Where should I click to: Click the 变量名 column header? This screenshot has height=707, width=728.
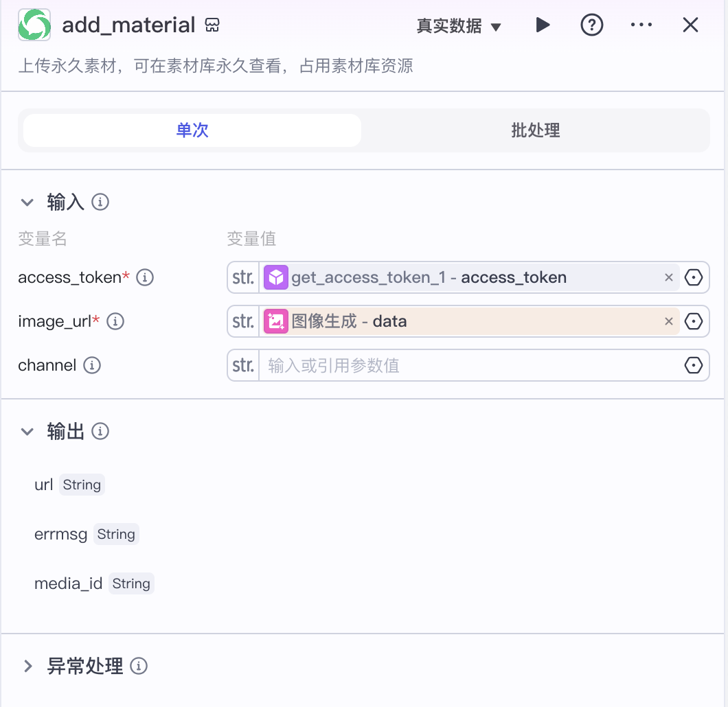tap(43, 239)
